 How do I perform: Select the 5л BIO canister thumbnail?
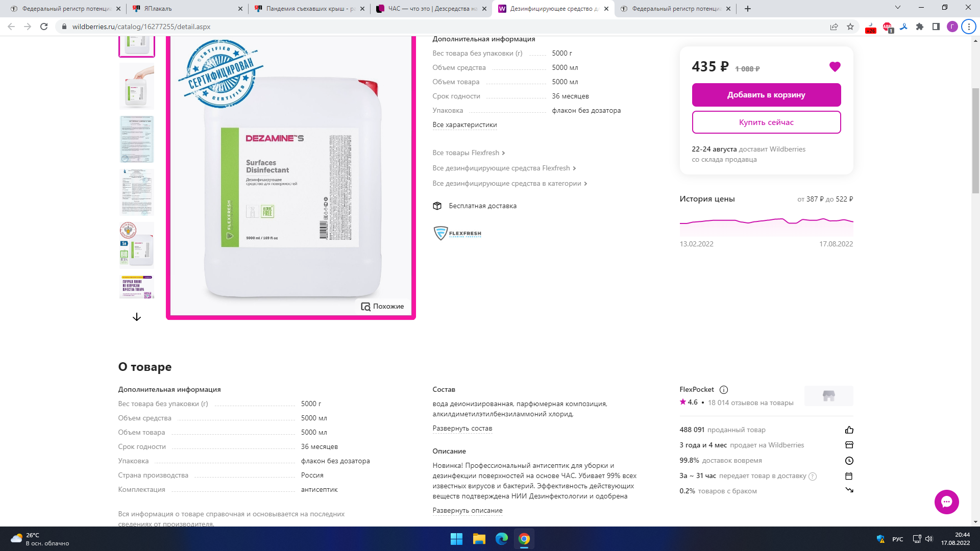137,245
